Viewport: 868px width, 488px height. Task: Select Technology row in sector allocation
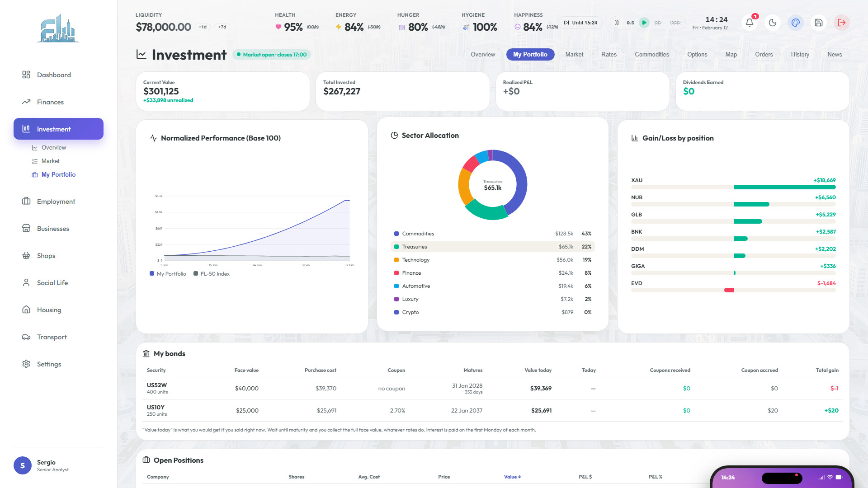click(493, 260)
